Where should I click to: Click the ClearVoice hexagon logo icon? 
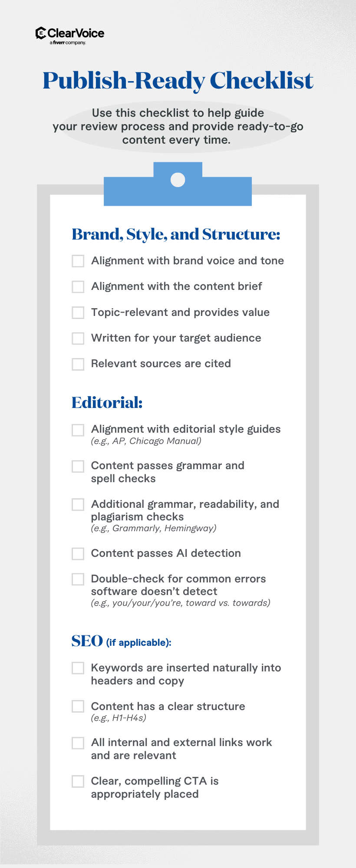(41, 33)
